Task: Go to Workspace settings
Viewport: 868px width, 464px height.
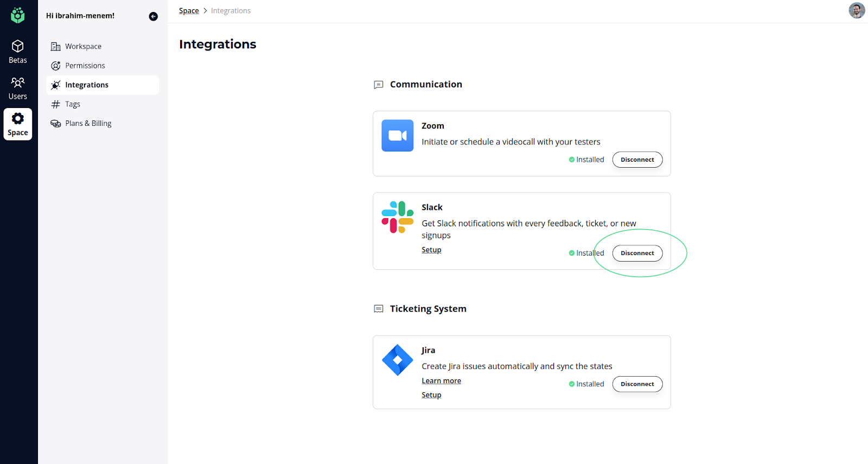Action: click(83, 47)
